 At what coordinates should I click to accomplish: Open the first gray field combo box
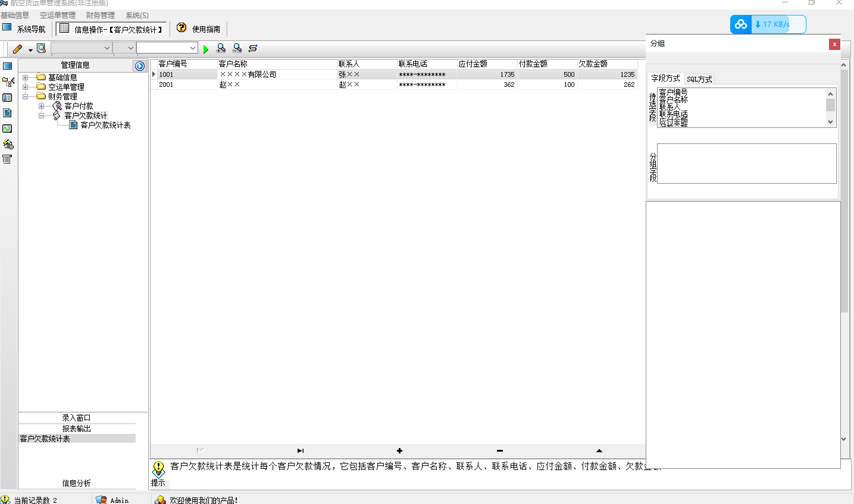82,48
